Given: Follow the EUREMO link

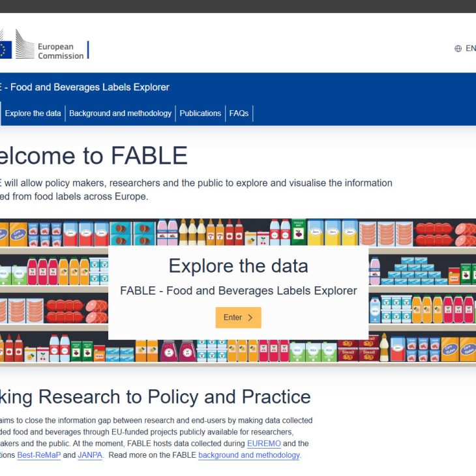Looking at the screenshot, I should point(263,443).
